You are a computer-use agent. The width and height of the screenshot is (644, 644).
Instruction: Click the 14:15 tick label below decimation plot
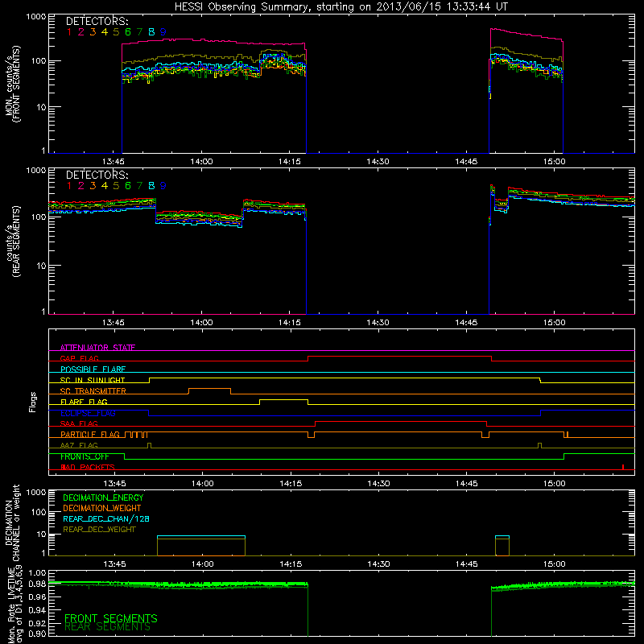click(291, 564)
